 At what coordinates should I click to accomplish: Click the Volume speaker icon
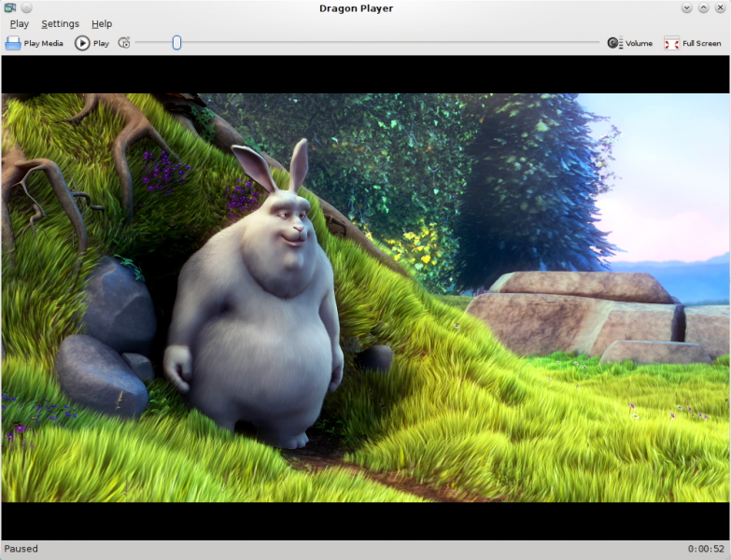point(614,43)
